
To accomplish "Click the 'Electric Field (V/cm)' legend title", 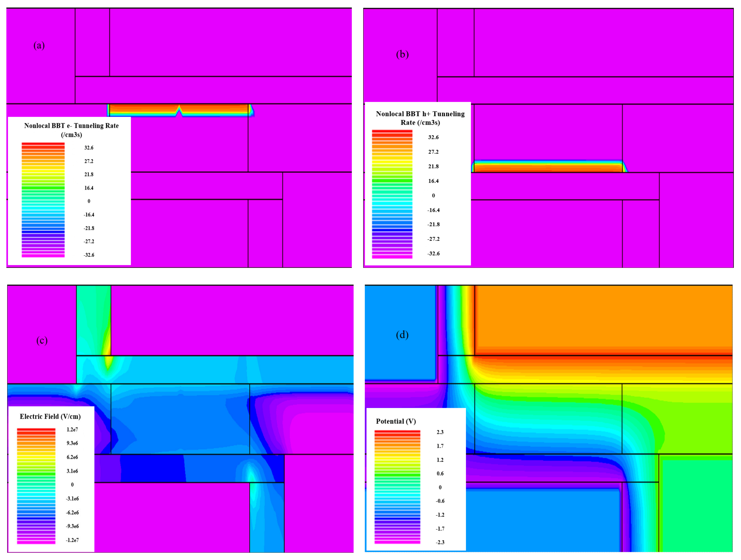I will coord(50,416).
